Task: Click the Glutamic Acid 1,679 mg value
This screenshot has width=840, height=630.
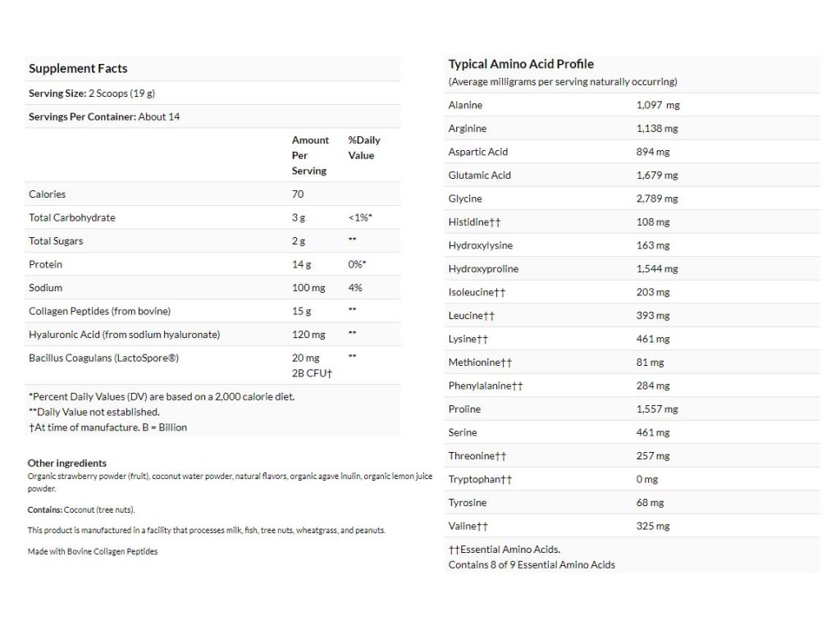Action: 657,175
